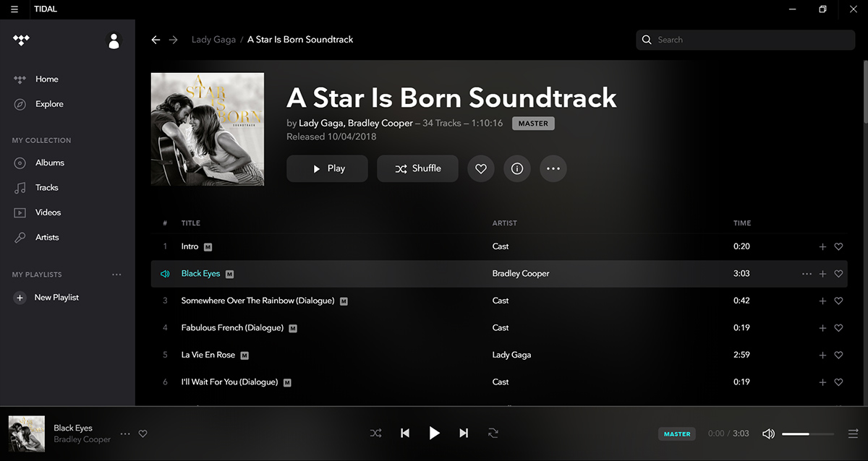Select La Vie En Rose track
The height and width of the screenshot is (461, 868).
coord(208,355)
